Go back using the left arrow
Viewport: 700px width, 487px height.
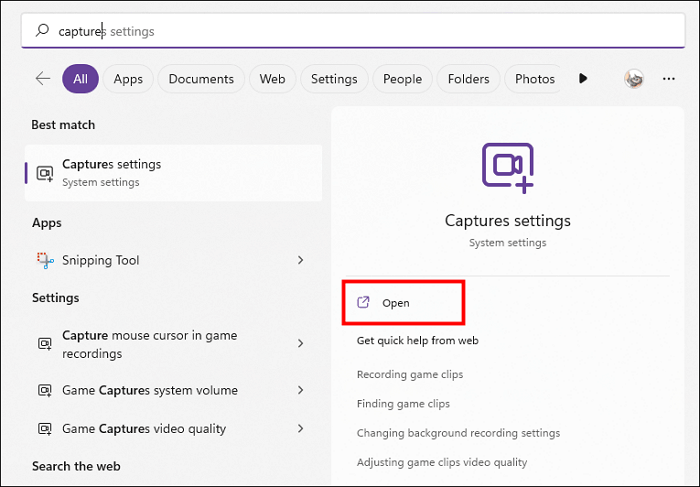click(x=43, y=79)
